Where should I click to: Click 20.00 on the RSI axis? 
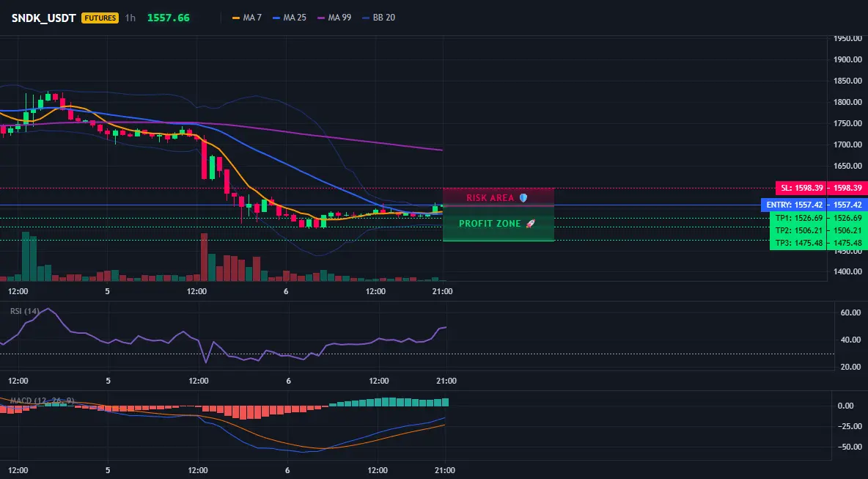851,367
